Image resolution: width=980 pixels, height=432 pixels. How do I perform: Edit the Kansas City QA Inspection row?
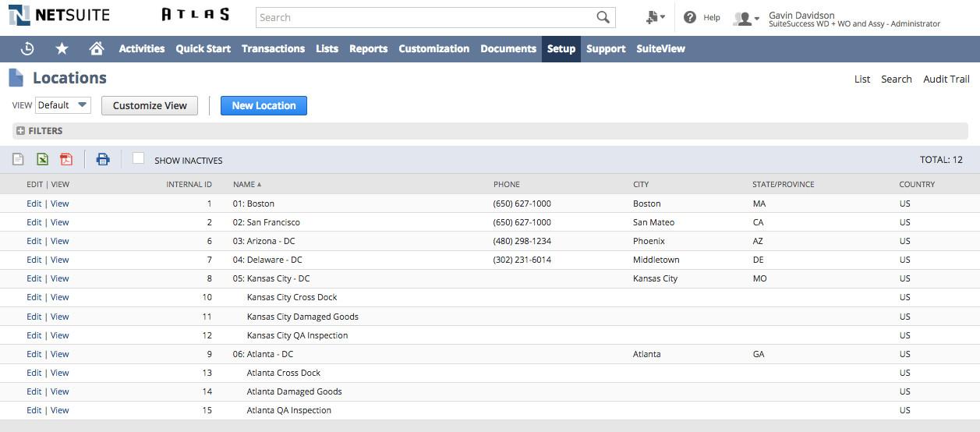pos(34,335)
